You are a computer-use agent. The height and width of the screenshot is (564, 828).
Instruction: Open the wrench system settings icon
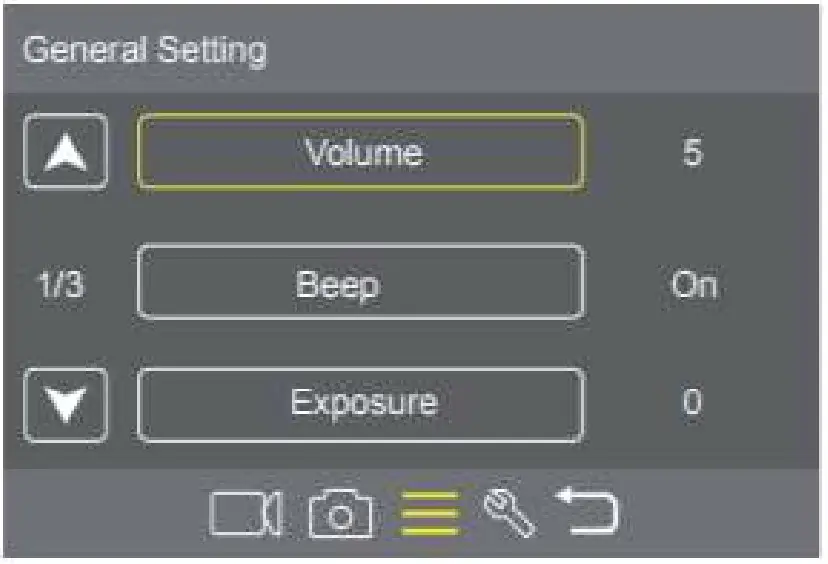[x=509, y=512]
